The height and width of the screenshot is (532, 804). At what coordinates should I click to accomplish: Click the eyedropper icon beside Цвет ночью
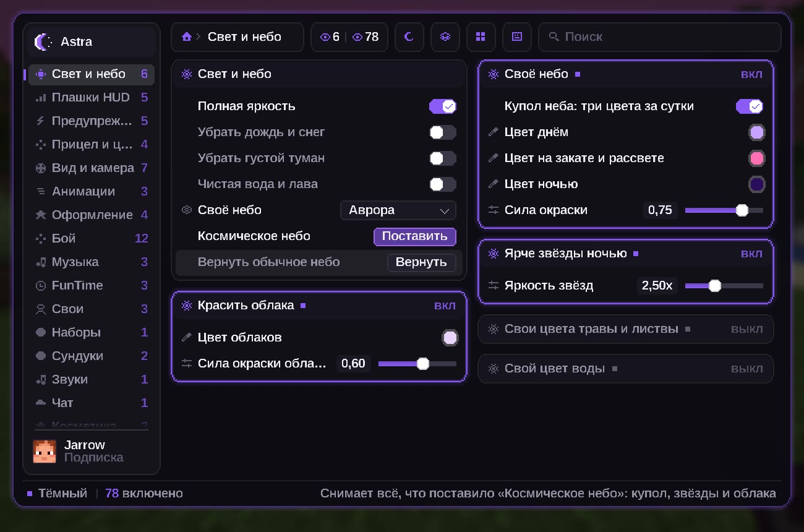(494, 184)
